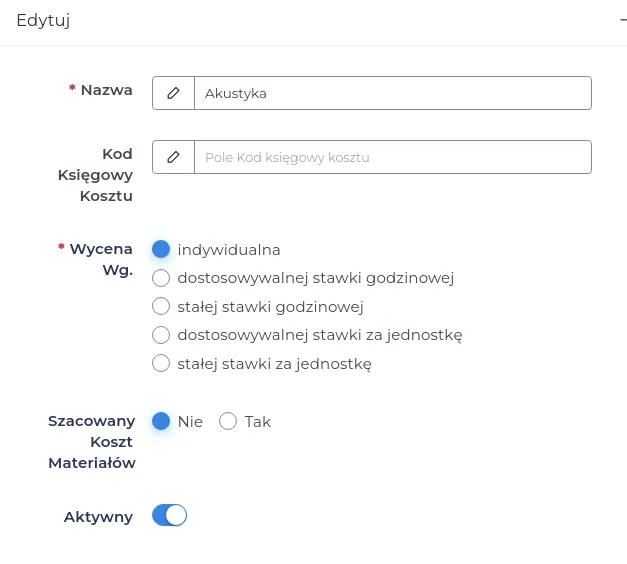The height and width of the screenshot is (564, 627).
Task: Click into the Pole Kod księgowy kosztu field
Action: click(393, 157)
